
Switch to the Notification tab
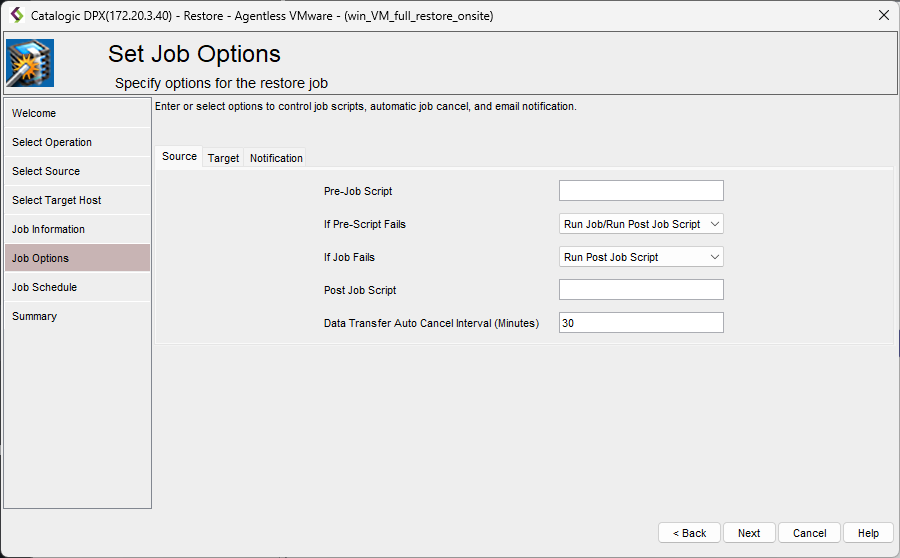[x=276, y=158]
